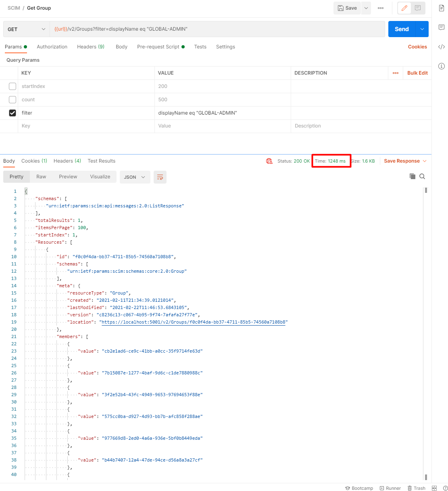
Task: Uncheck the filter query parameter
Action: click(x=12, y=113)
